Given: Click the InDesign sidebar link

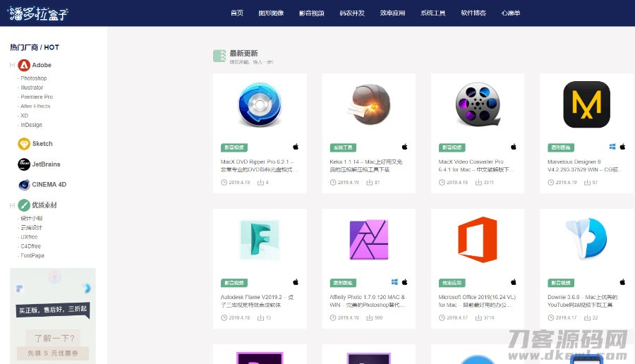Looking at the screenshot, I should tap(31, 125).
